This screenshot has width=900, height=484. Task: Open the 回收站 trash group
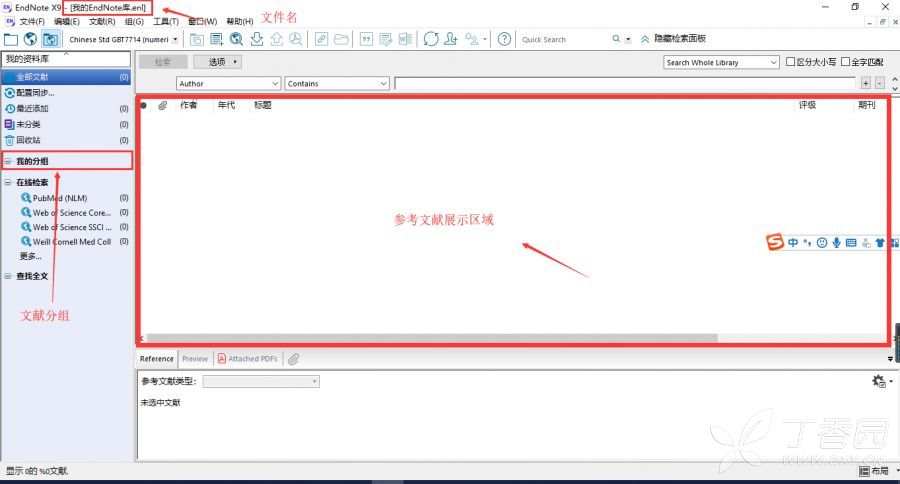point(67,140)
